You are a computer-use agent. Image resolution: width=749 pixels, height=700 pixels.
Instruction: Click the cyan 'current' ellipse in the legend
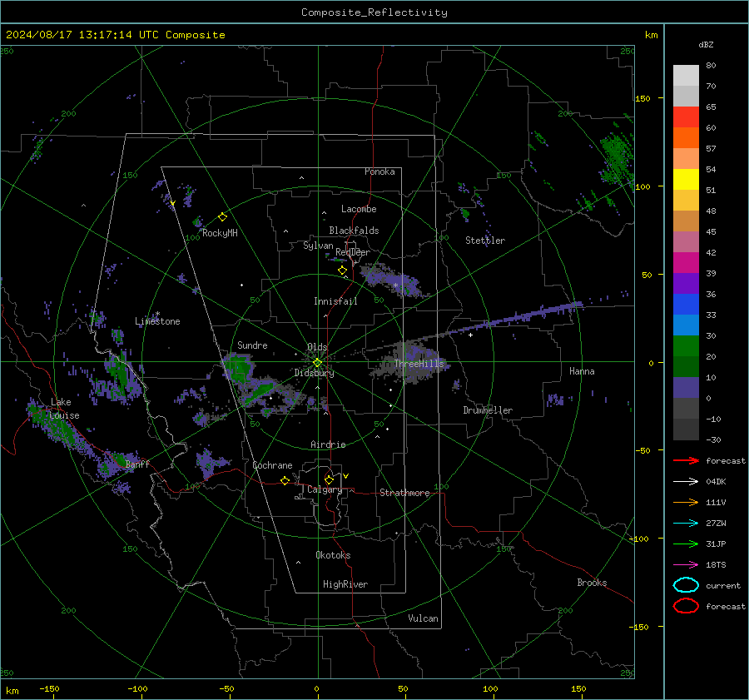686,585
